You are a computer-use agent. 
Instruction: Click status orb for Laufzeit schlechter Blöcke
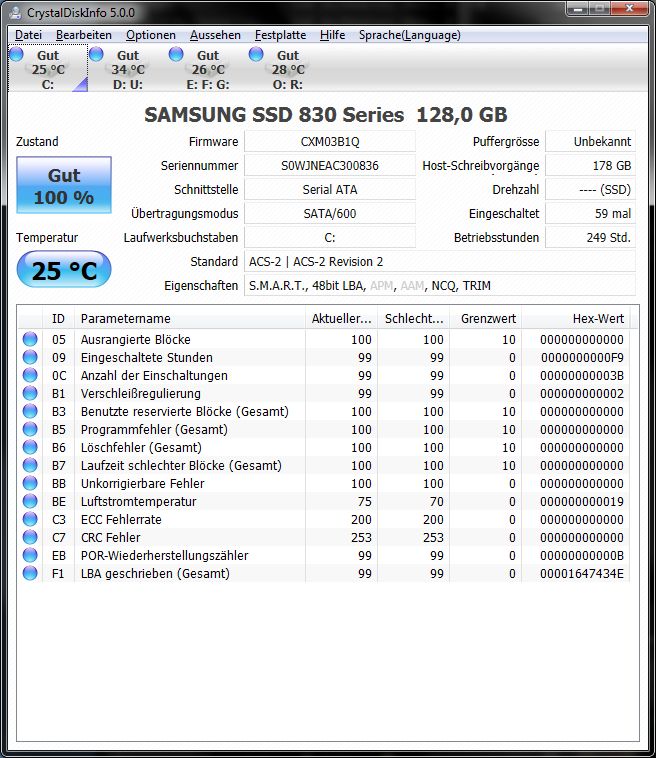[x=30, y=465]
